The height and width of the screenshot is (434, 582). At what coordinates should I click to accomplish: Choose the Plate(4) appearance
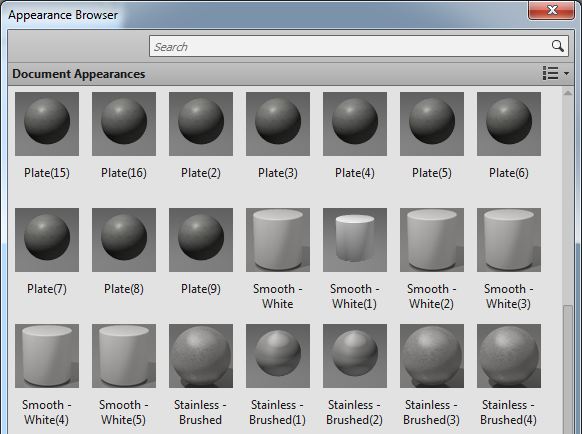(355, 124)
